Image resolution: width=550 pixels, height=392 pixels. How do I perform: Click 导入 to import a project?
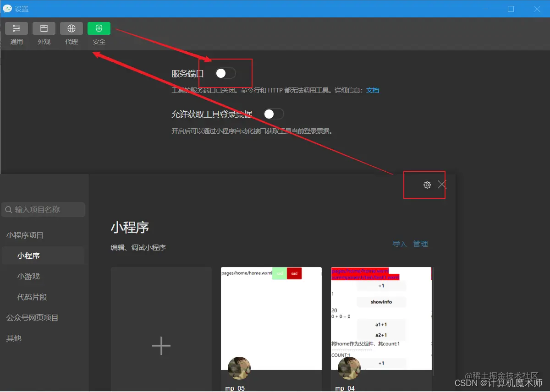(400, 244)
